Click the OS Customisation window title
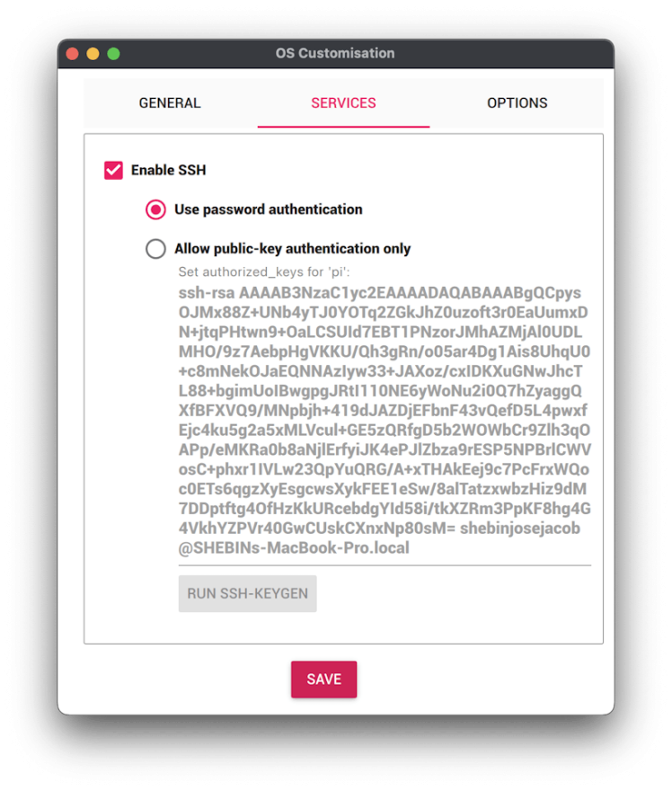The height and width of the screenshot is (791, 672). coord(335,53)
